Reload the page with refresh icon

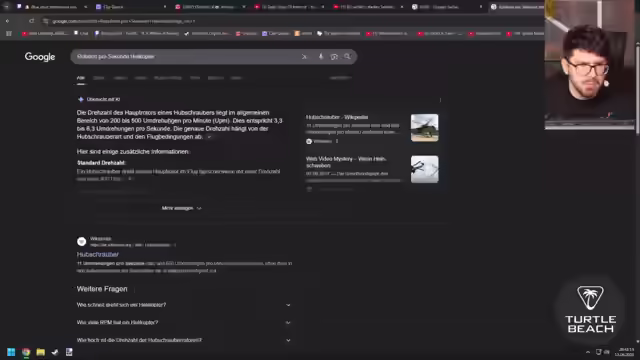pos(31,21)
